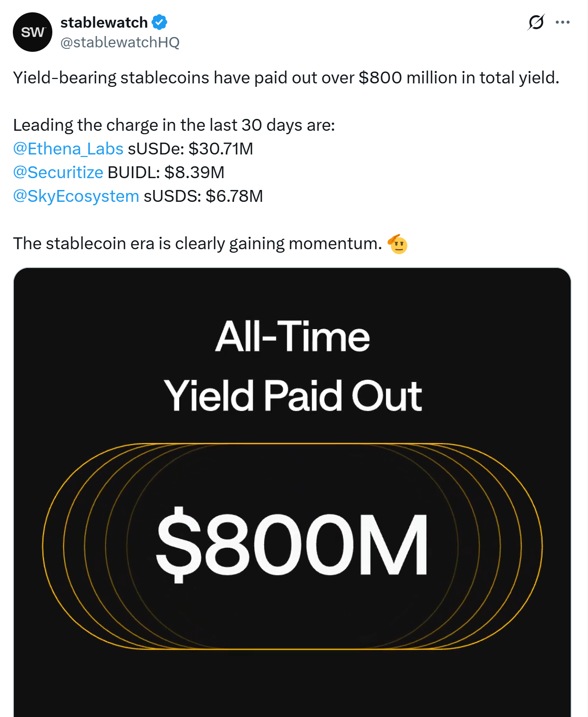Open the @SkyEcosystem mention
588x717 pixels.
click(x=76, y=196)
